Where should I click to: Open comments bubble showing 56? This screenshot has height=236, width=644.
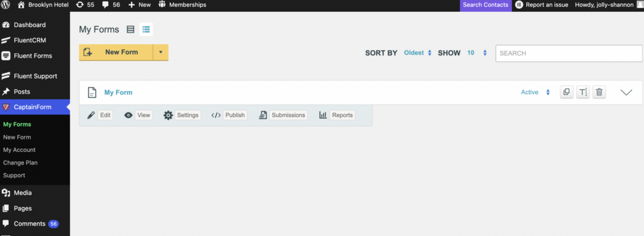(x=111, y=5)
